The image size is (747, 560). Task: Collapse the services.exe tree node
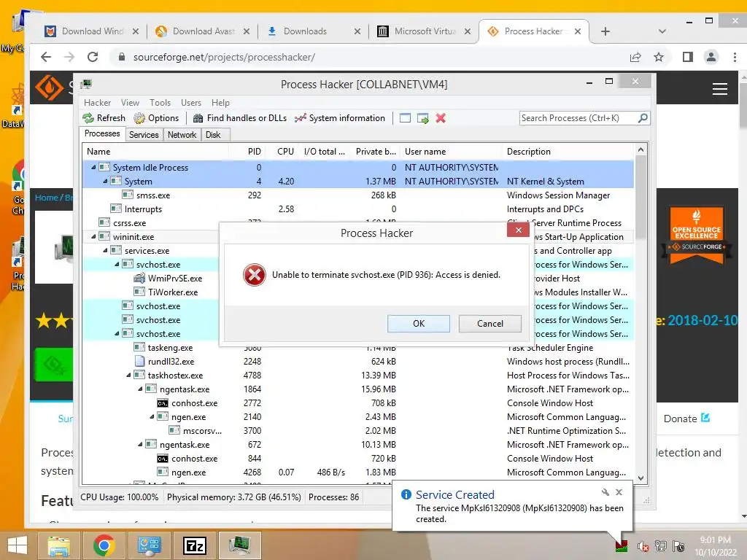pyautogui.click(x=105, y=251)
